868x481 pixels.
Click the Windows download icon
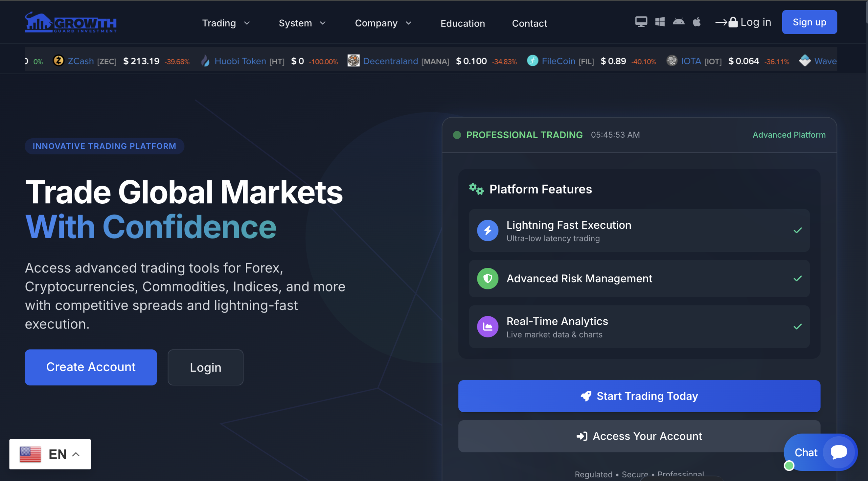660,22
